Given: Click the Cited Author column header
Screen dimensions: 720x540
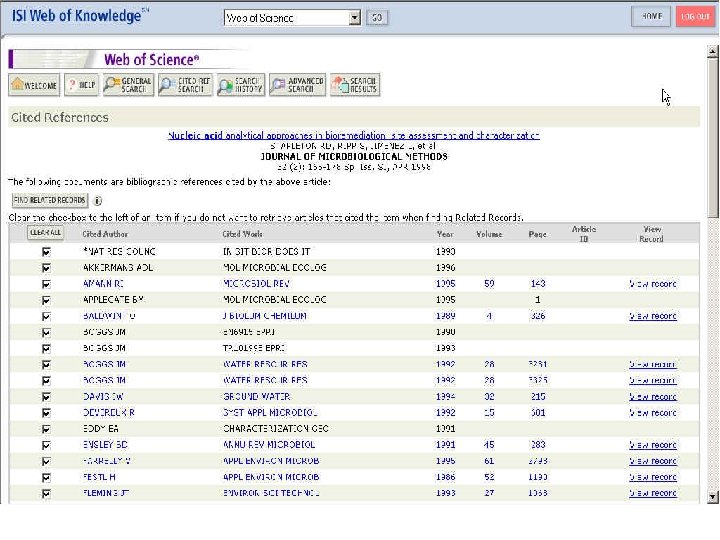Looking at the screenshot, I should pyautogui.click(x=105, y=234).
